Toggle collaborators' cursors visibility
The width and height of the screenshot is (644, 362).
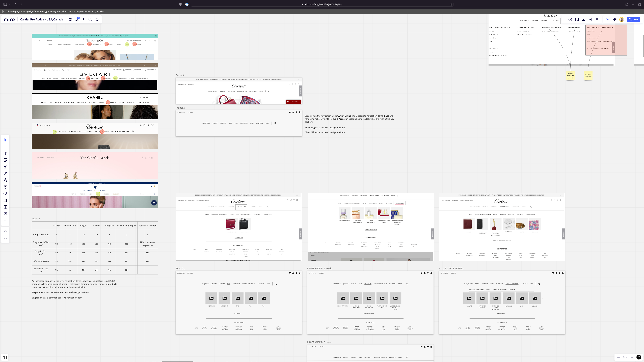point(608,19)
